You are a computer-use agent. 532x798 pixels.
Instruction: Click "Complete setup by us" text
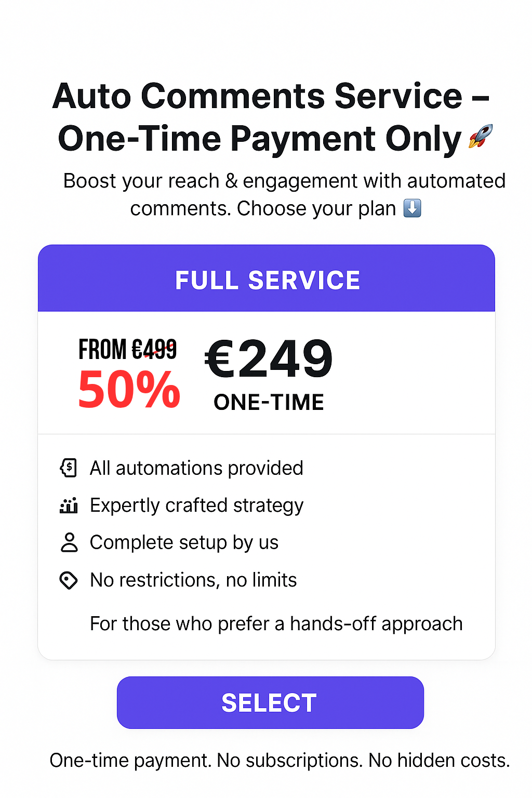[x=184, y=542]
